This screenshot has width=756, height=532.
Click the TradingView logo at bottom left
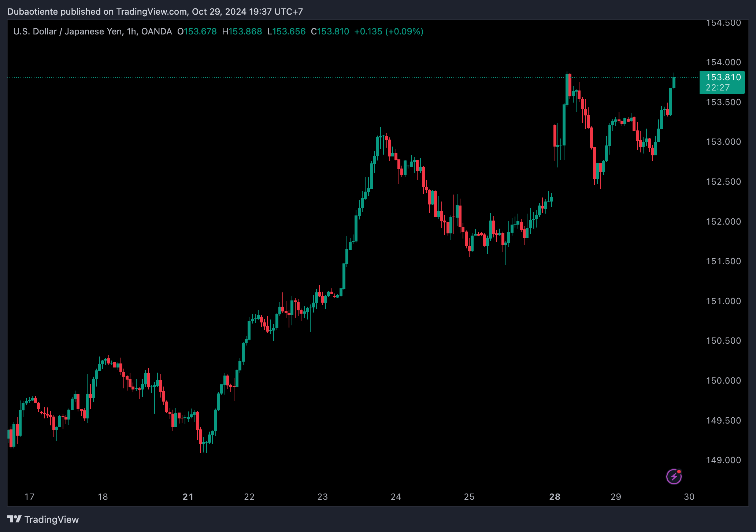point(43,520)
